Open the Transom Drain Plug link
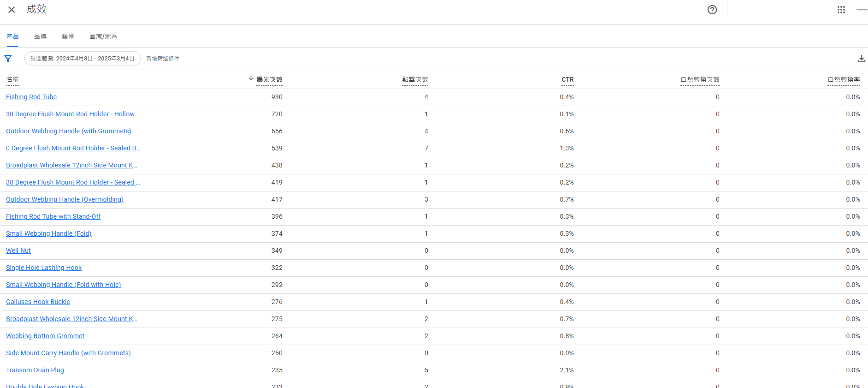This screenshot has width=868, height=388. (35, 370)
